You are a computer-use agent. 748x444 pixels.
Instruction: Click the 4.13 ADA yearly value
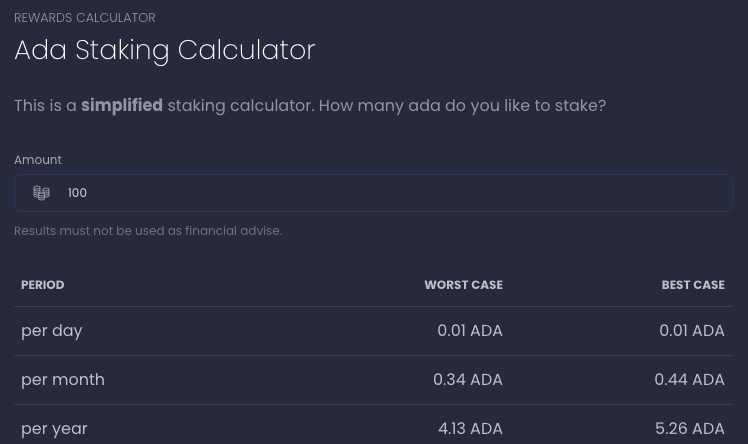click(x=470, y=429)
